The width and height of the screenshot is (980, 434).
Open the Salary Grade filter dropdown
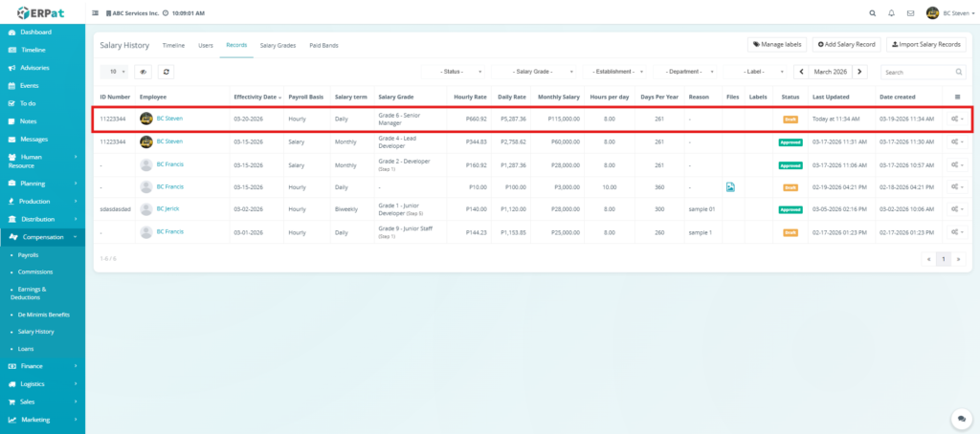531,72
